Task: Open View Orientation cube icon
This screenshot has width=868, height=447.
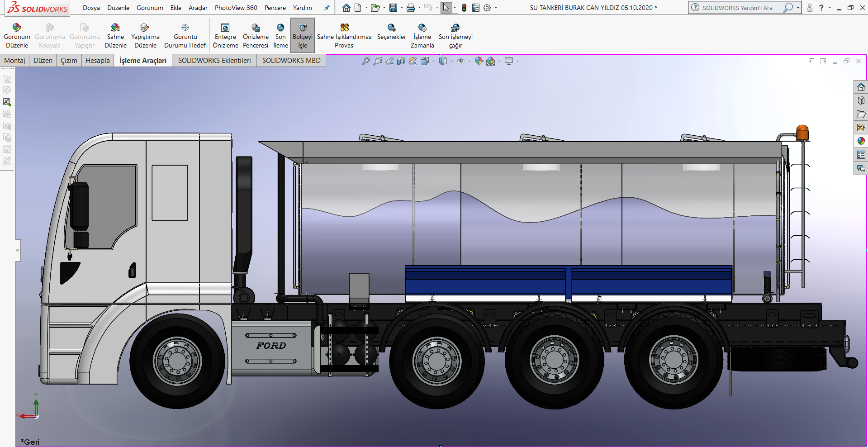Action: (x=425, y=61)
